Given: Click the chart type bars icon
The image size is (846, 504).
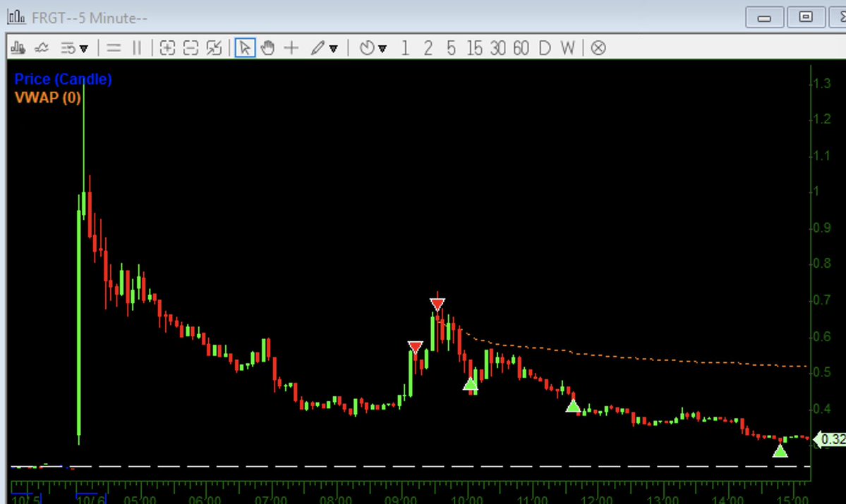Looking at the screenshot, I should (18, 48).
